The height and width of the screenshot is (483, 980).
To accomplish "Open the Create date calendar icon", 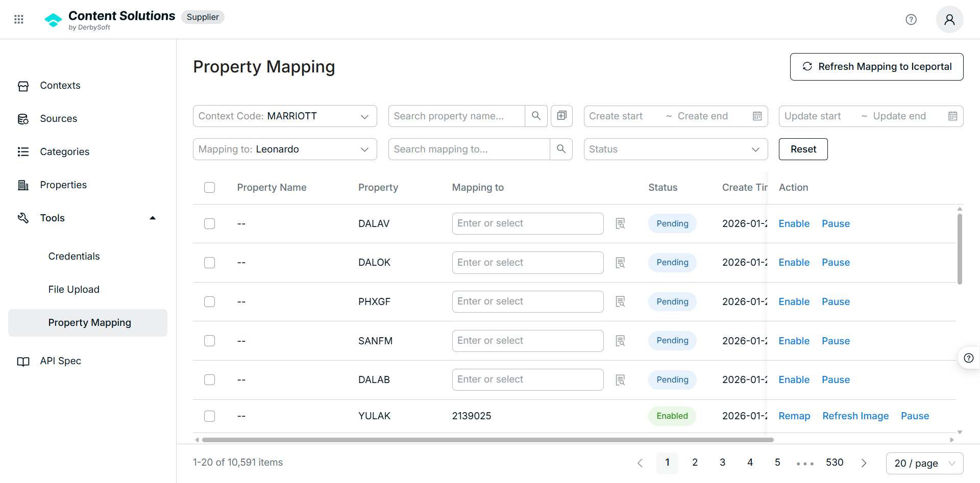I will click(757, 116).
